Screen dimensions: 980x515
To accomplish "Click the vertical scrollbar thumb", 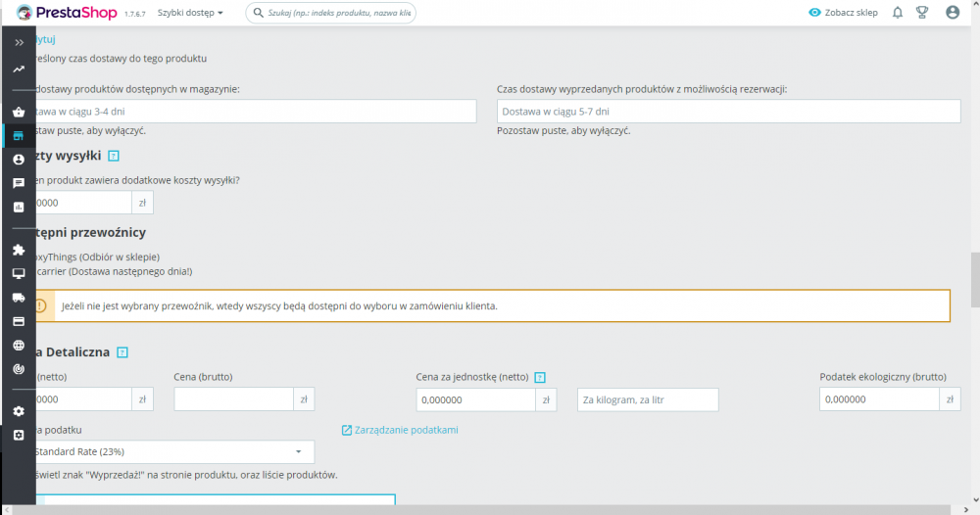I will [976, 280].
